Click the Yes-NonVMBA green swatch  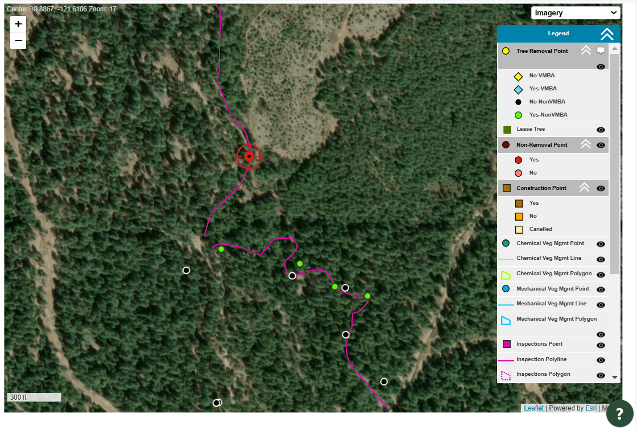tap(518, 115)
